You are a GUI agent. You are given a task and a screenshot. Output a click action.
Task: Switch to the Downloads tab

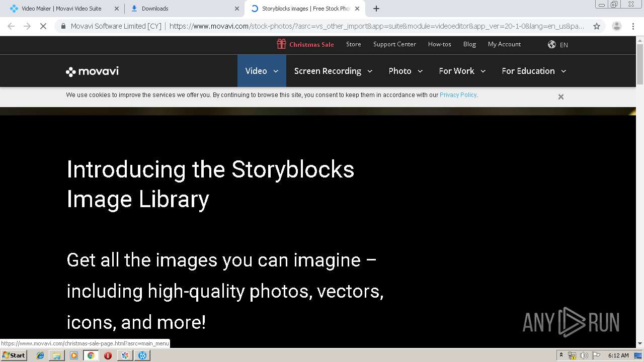pos(184,9)
